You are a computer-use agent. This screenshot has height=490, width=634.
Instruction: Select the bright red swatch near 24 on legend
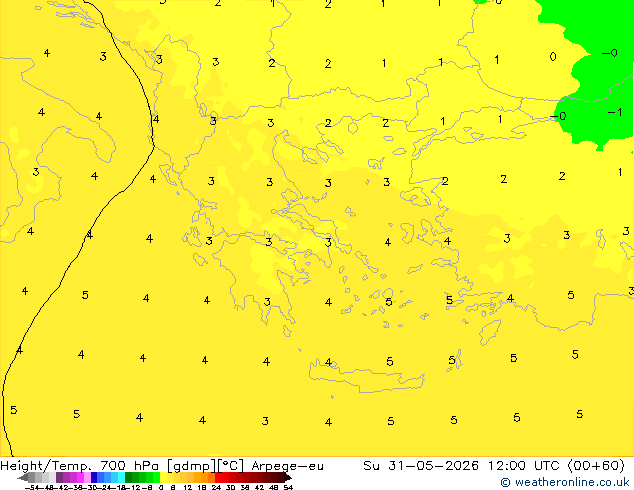pyautogui.click(x=218, y=477)
